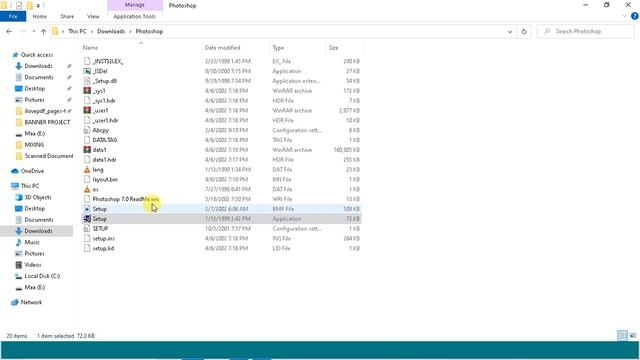The height and width of the screenshot is (360, 640).
Task: Click the Manage contextual tab
Action: [x=135, y=5]
